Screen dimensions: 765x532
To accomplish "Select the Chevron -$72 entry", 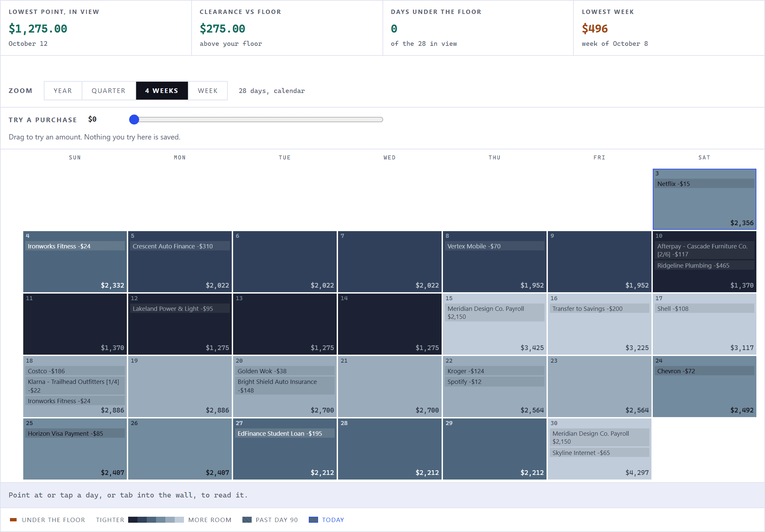I will [704, 371].
